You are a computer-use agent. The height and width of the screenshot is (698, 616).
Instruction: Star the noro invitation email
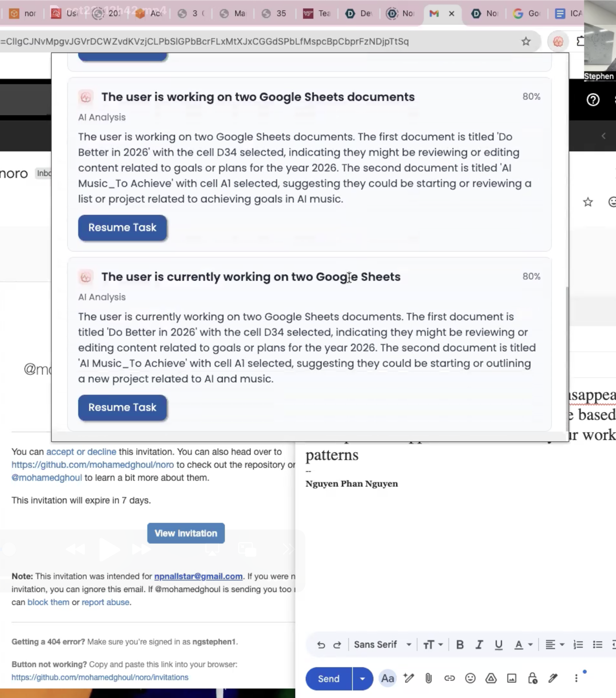(x=588, y=202)
